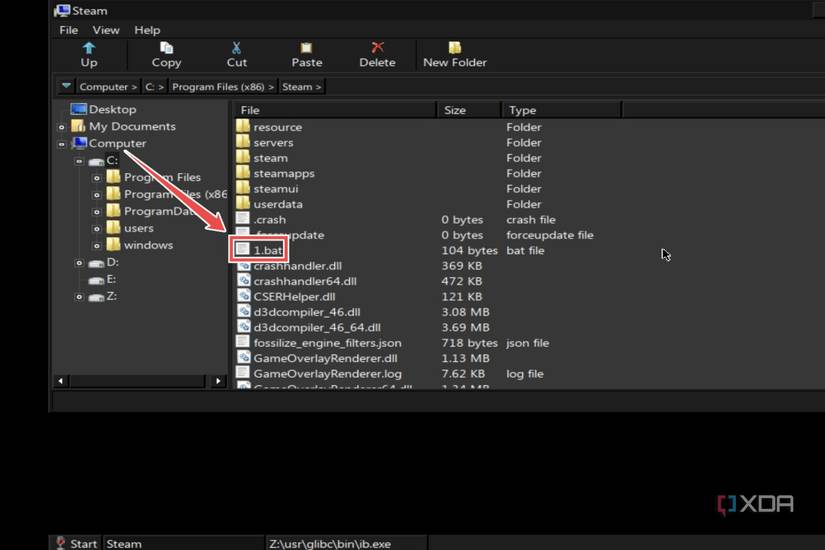Click the 'forceupdate file' type cell

click(550, 235)
